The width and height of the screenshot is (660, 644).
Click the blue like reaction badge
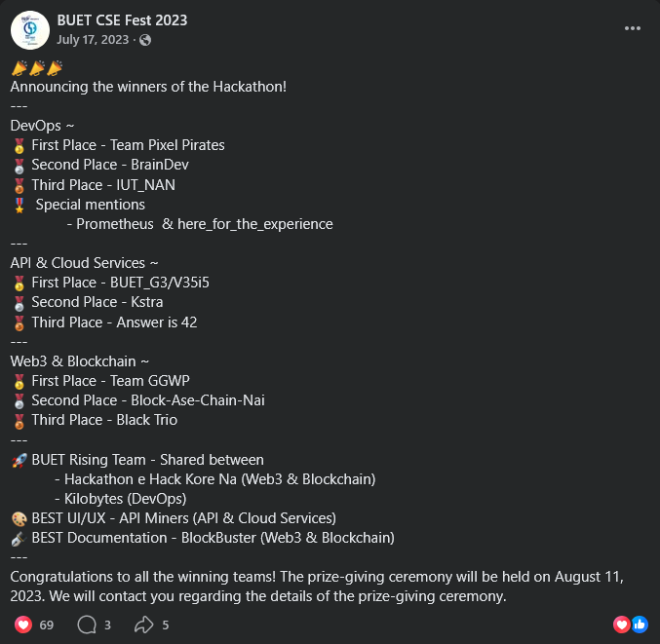click(640, 625)
